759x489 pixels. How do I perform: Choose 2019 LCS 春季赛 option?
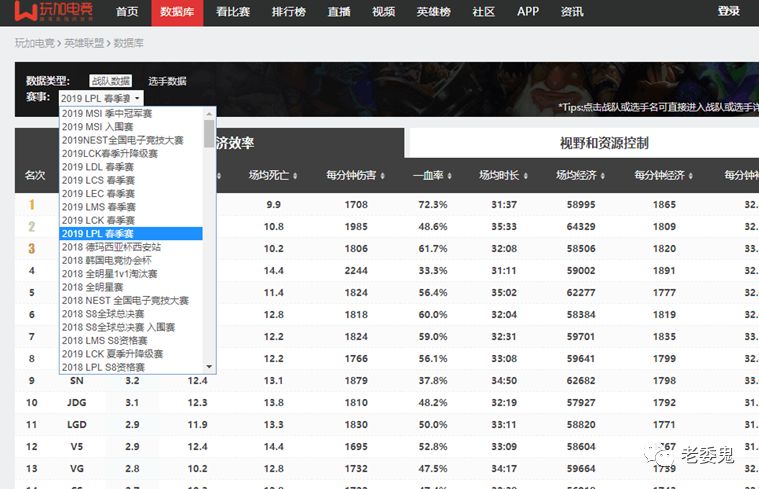coord(131,180)
